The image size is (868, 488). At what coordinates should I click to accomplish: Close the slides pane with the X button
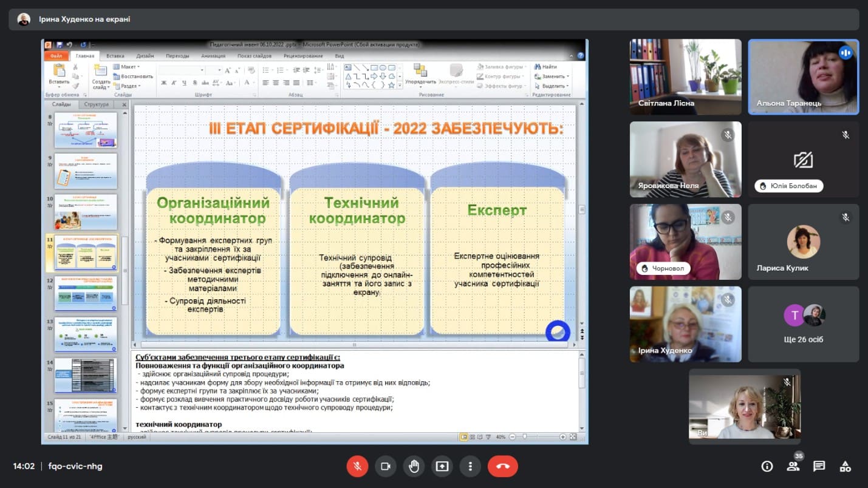(125, 104)
